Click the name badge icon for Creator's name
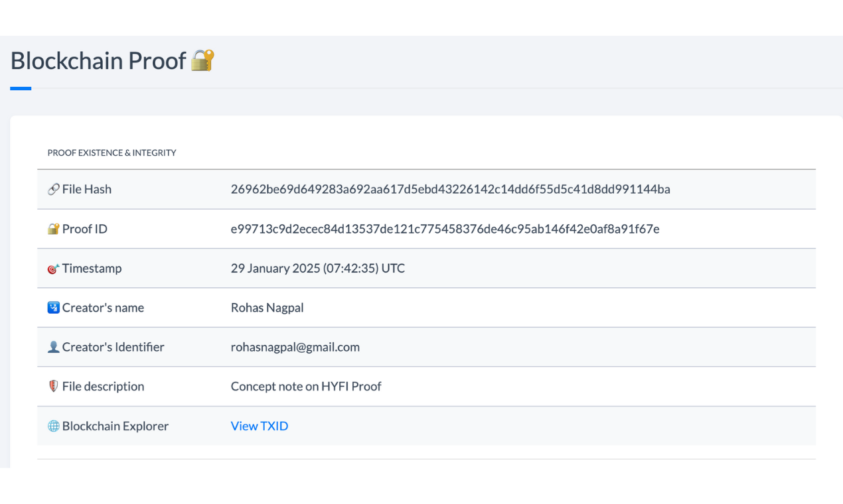This screenshot has height=504, width=843. pyautogui.click(x=54, y=307)
